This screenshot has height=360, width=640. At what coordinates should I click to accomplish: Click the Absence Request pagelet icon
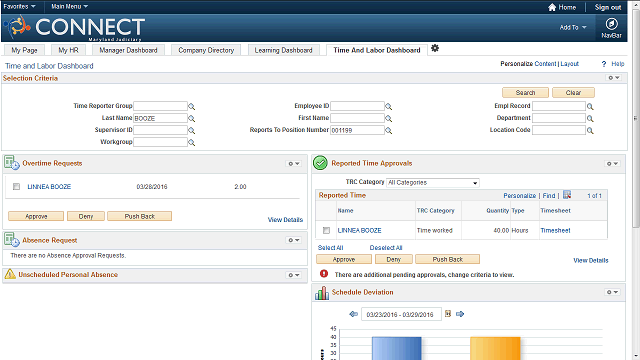point(11,240)
